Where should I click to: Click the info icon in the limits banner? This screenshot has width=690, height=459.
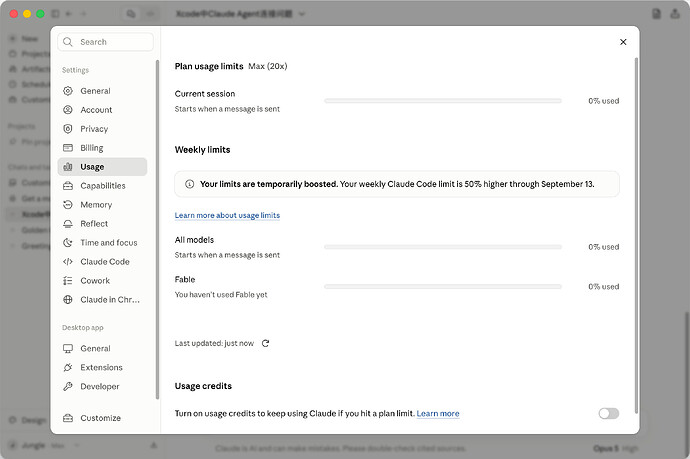click(x=189, y=184)
